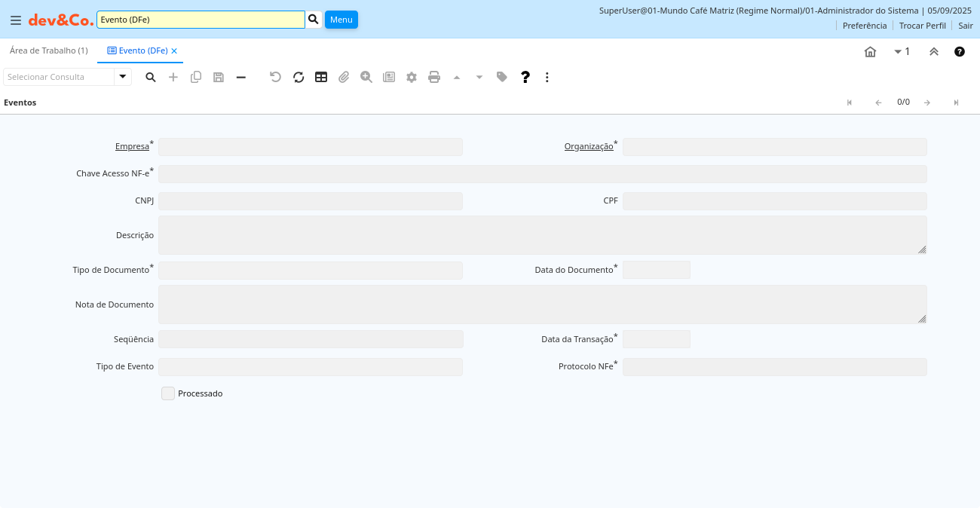Viewport: 980px width, 508px height.
Task: Click the print icon in toolbar
Action: pyautogui.click(x=434, y=77)
